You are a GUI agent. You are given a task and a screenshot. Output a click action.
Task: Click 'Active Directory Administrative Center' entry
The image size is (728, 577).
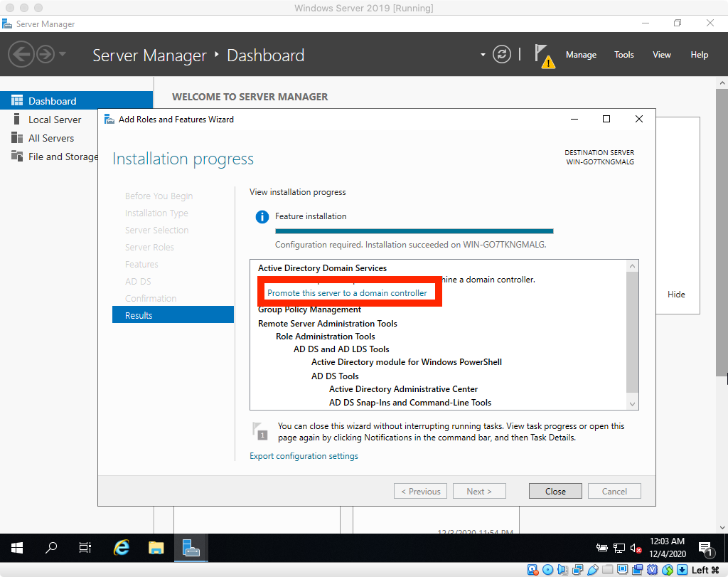[403, 389]
